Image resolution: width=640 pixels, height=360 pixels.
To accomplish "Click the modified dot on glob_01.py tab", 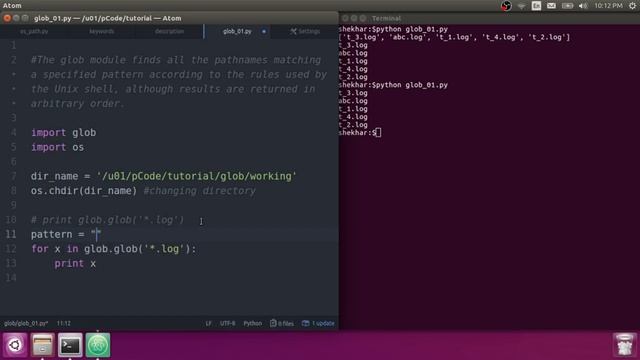I will 264,31.
